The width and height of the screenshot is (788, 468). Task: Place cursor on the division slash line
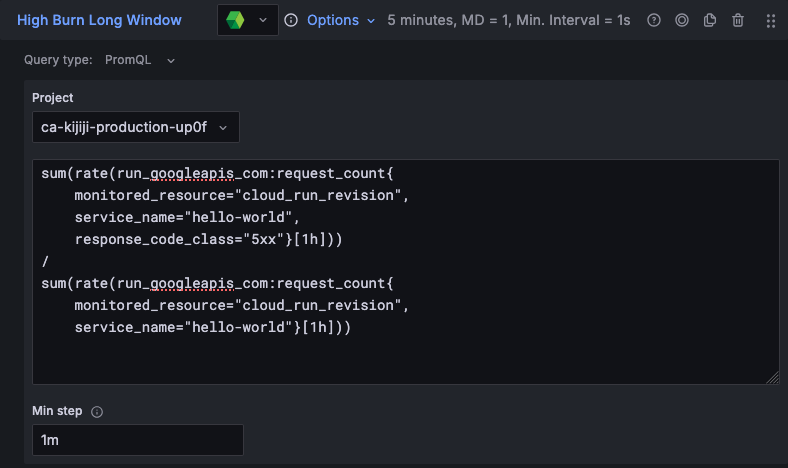tap(45, 261)
